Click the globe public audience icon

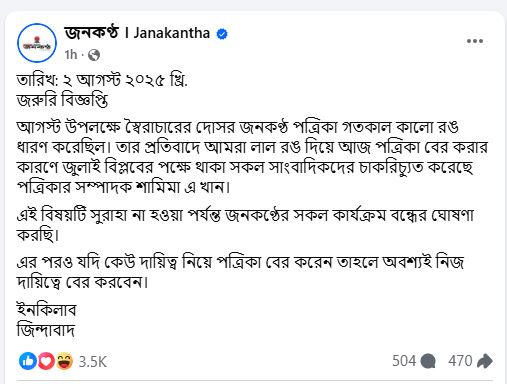tap(94, 55)
